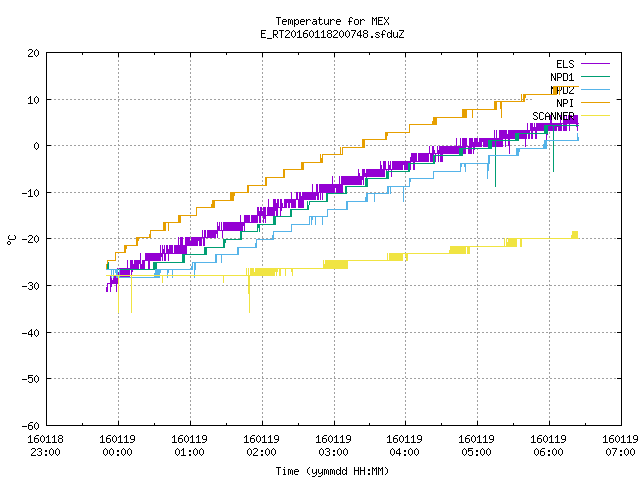Click the x-axis label '160119 06:00'

point(549,446)
